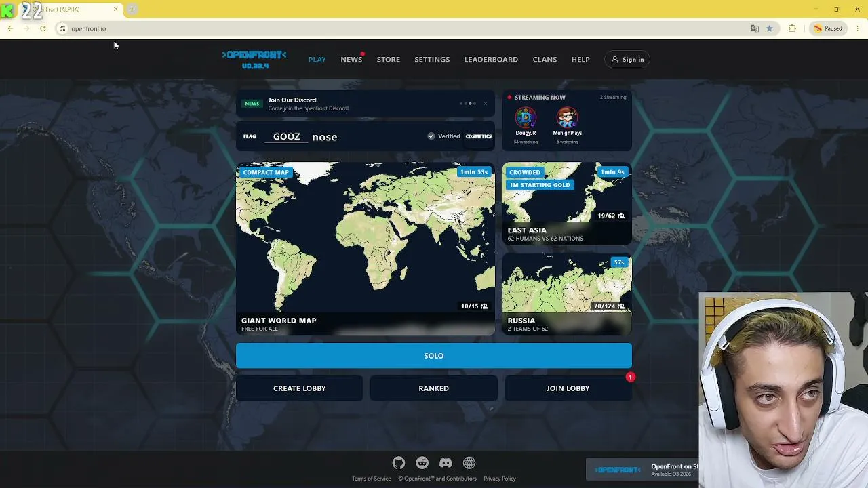Image resolution: width=868 pixels, height=488 pixels.
Task: Click the Sign in button
Action: (628, 60)
